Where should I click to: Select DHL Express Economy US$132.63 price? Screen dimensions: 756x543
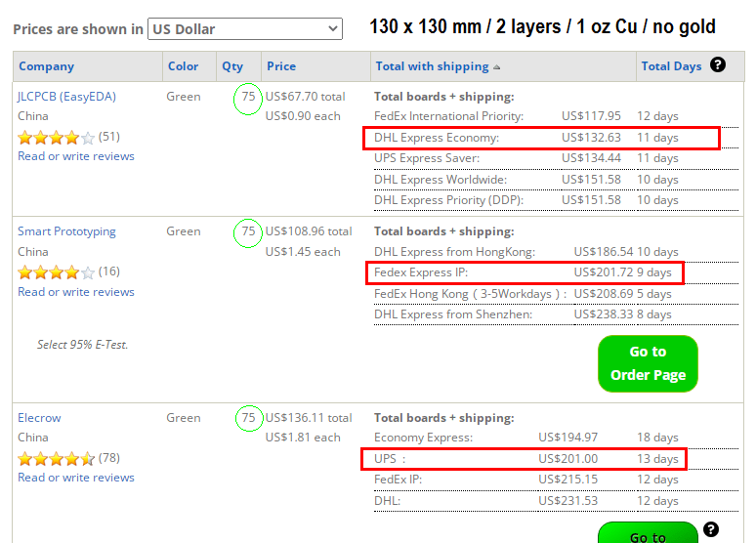591,138
